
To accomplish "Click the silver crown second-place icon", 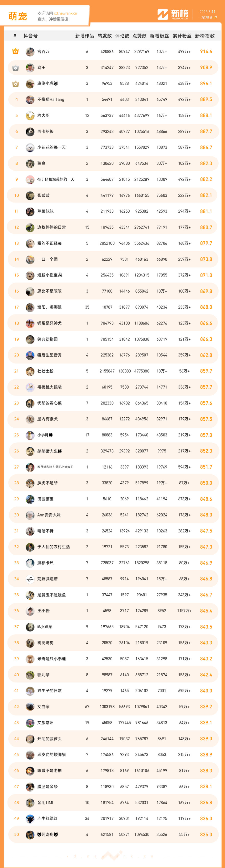I will (15, 68).
